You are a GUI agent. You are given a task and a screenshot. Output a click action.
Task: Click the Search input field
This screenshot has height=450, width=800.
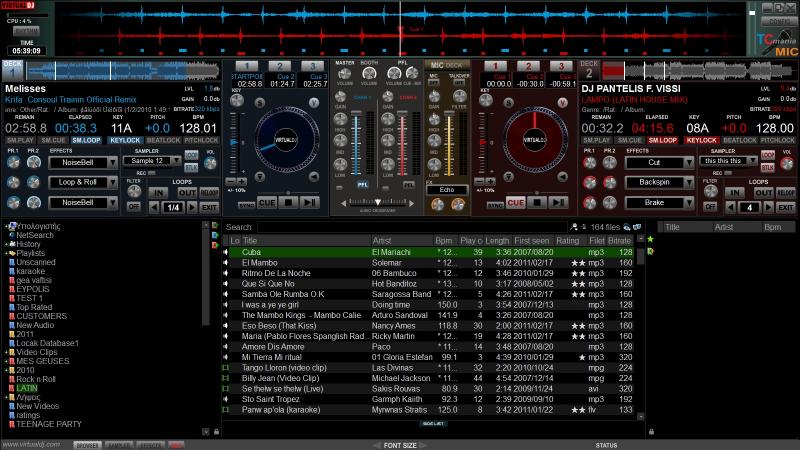[412, 228]
